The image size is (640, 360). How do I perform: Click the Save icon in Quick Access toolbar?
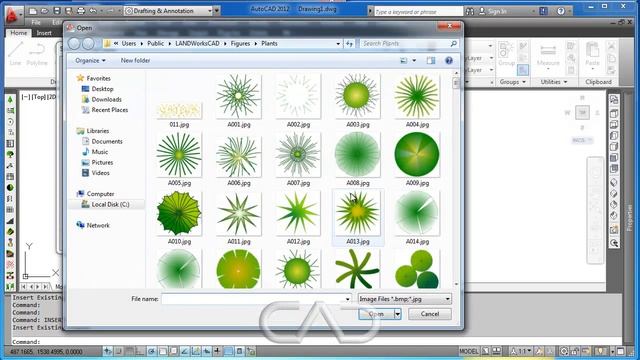click(57, 11)
